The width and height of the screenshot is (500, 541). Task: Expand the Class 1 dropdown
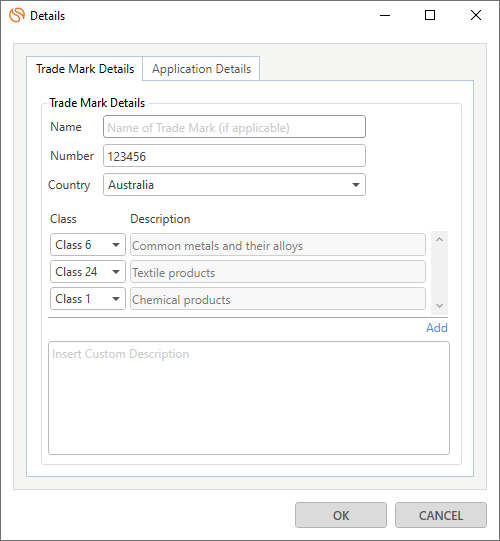coord(88,298)
